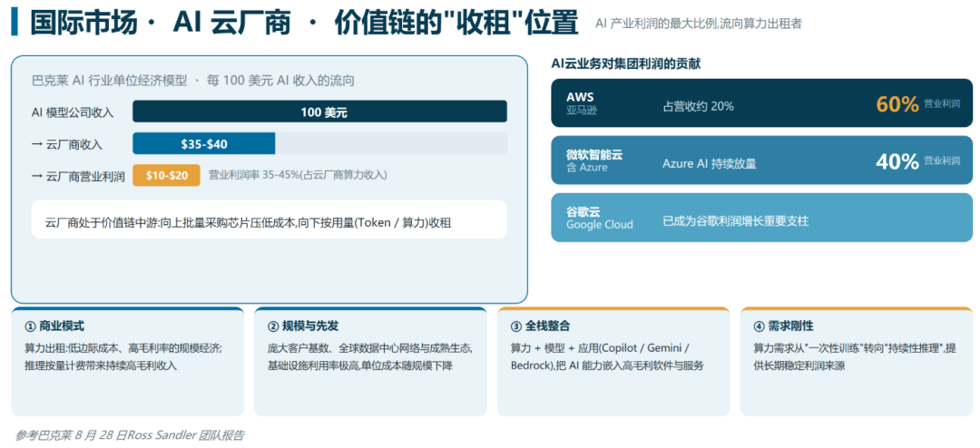
Task: Click the heading '① 商业模式'
Action: click(54, 326)
